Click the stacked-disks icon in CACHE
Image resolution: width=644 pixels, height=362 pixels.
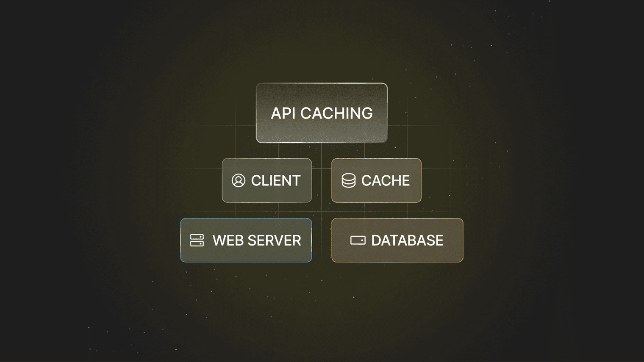pos(349,180)
